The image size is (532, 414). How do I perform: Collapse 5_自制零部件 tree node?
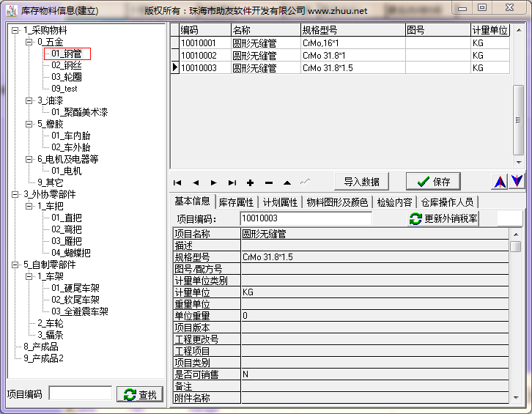(15, 265)
